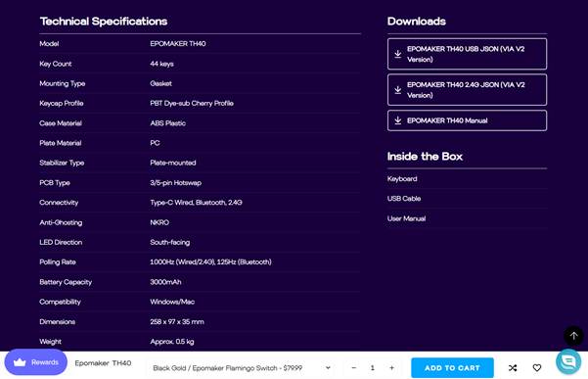Select the 44 keys value
The width and height of the screenshot is (588, 379).
coord(161,64)
